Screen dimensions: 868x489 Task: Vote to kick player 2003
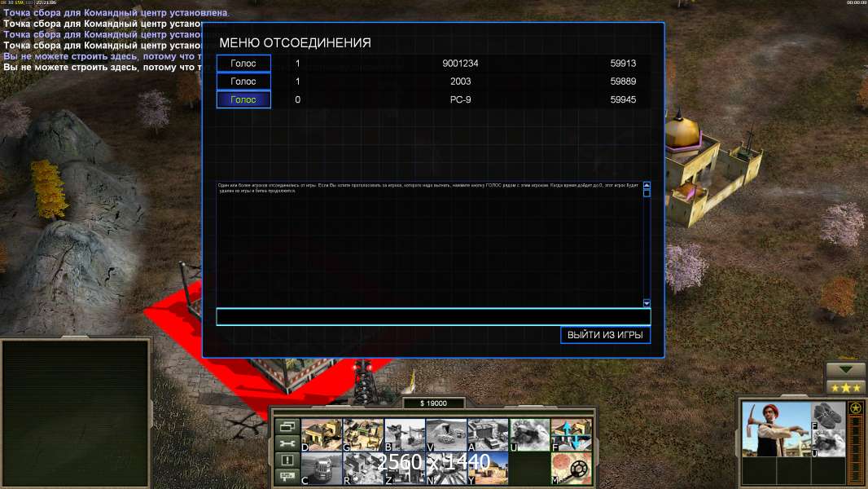click(243, 81)
